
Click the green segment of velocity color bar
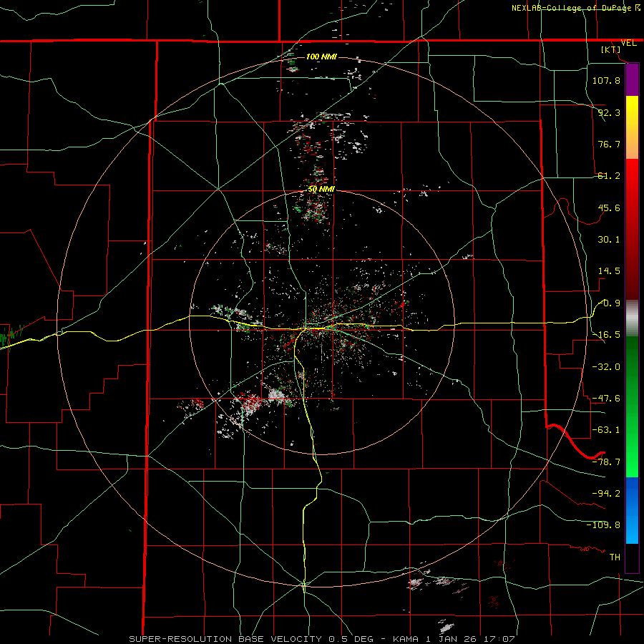click(632, 406)
